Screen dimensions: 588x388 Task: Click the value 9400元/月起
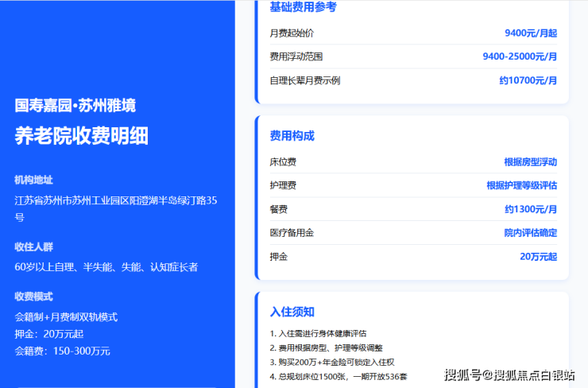pyautogui.click(x=531, y=33)
